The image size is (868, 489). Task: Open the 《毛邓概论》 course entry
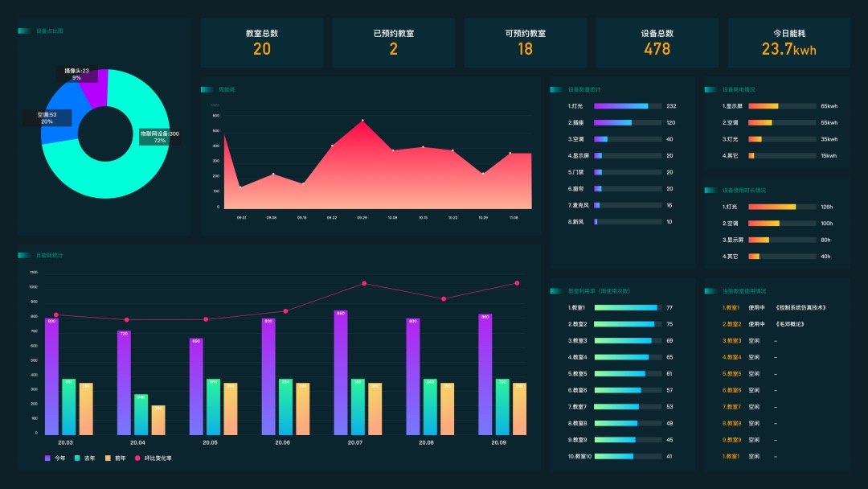(789, 324)
